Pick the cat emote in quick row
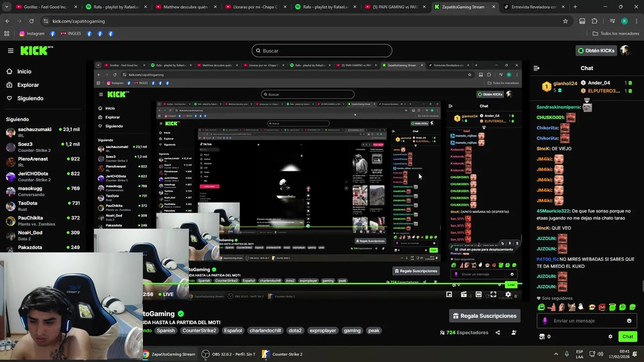 572,307
